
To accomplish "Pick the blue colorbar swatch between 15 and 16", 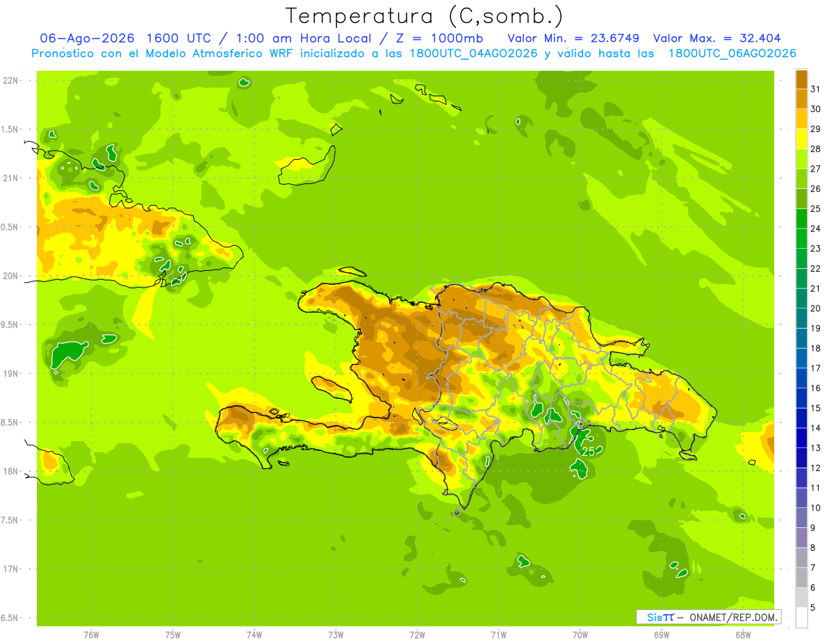I will (x=801, y=398).
